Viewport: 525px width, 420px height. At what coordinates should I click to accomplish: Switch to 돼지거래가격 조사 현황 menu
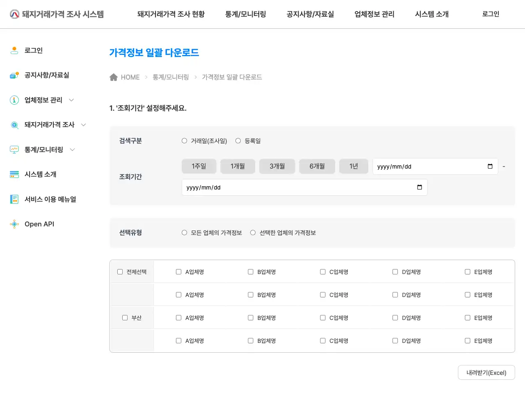pyautogui.click(x=171, y=14)
